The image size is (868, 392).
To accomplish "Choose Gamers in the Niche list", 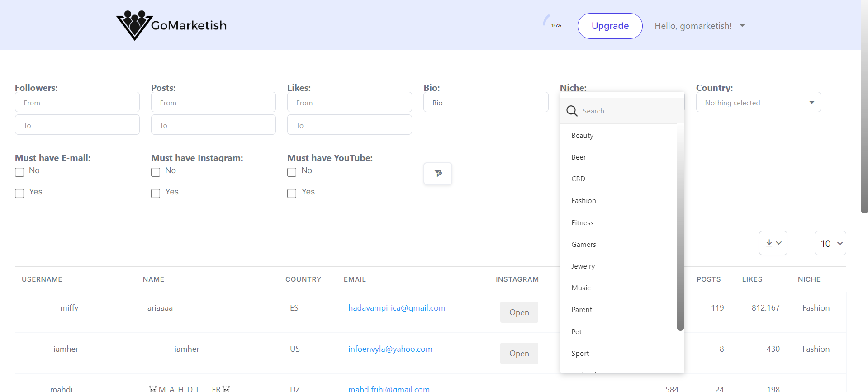I will click(583, 245).
